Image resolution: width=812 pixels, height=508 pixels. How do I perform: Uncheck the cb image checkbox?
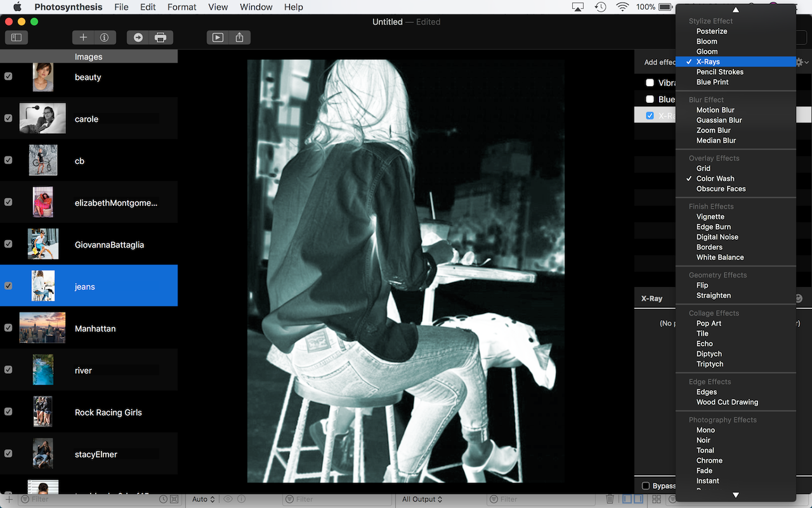[x=8, y=160]
